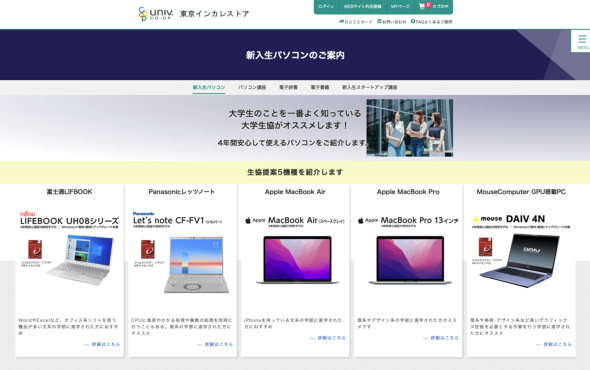590x370 pixels.
Task: Click the ひとことカード megaphone icon
Action: coord(341,21)
